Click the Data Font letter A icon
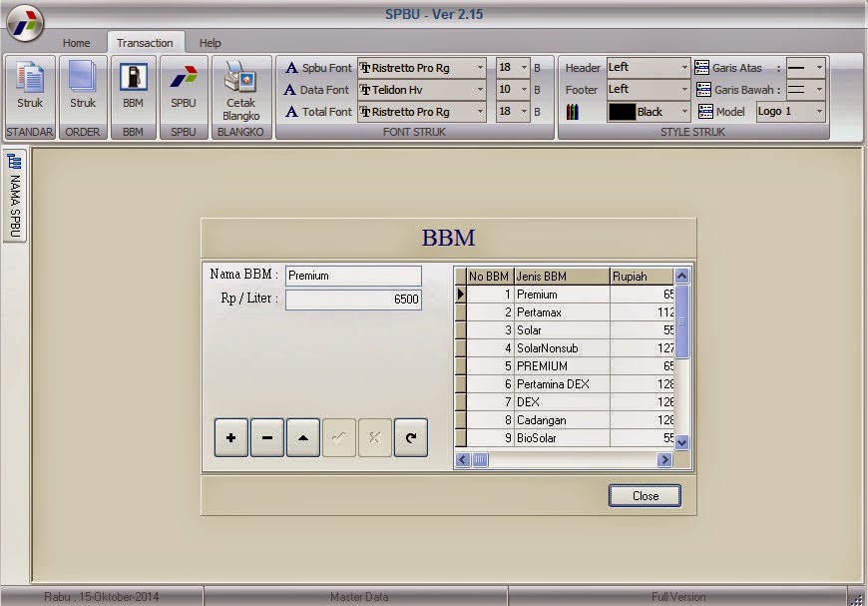The width and height of the screenshot is (868, 606). (290, 90)
